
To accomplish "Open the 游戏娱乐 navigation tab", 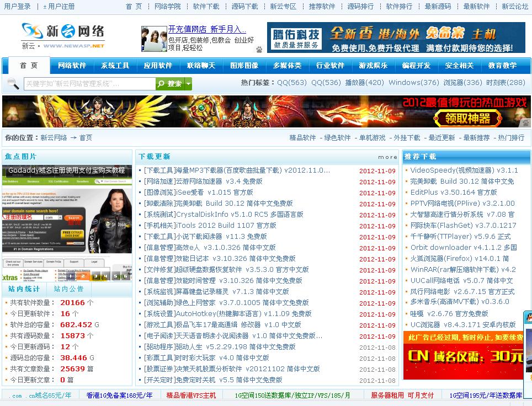I will click(373, 66).
